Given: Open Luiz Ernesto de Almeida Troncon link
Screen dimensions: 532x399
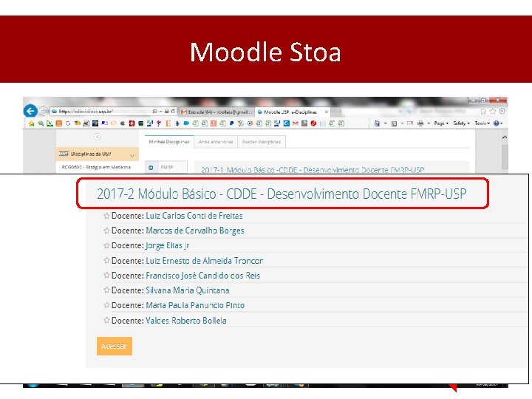Looking at the screenshot, I should point(204,261).
